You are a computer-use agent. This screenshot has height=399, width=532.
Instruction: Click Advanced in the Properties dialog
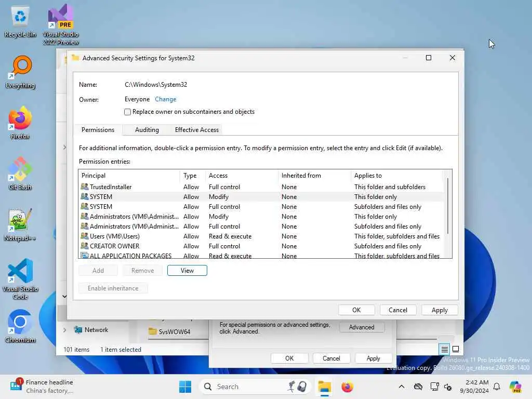(362, 327)
